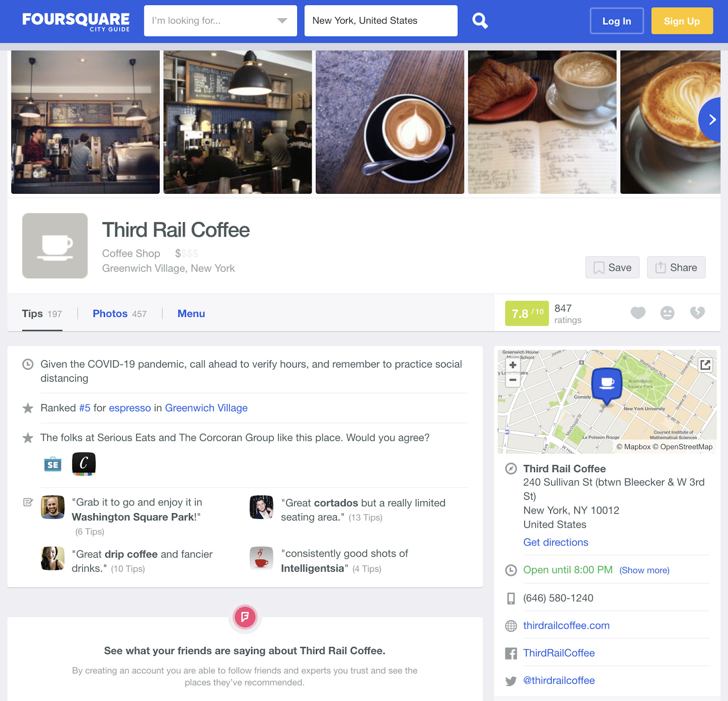Zoom in on the map
The image size is (728, 701).
(x=513, y=365)
